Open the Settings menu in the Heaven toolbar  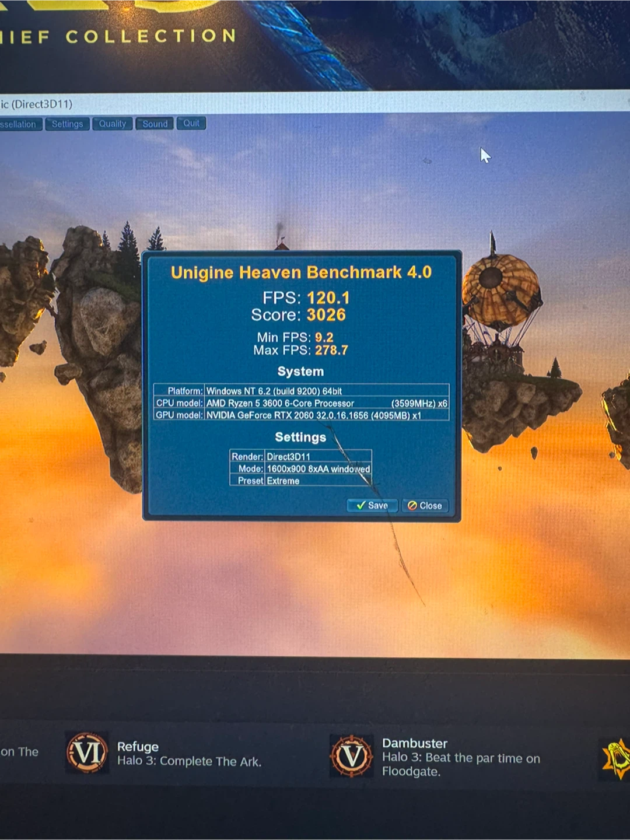tap(67, 124)
